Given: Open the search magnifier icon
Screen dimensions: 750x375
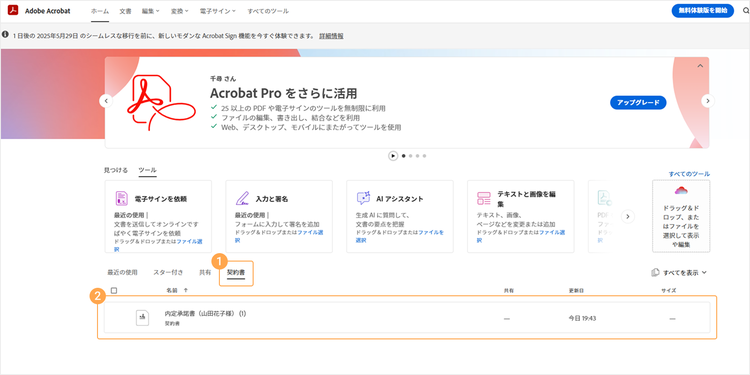Looking at the screenshot, I should tap(745, 11).
